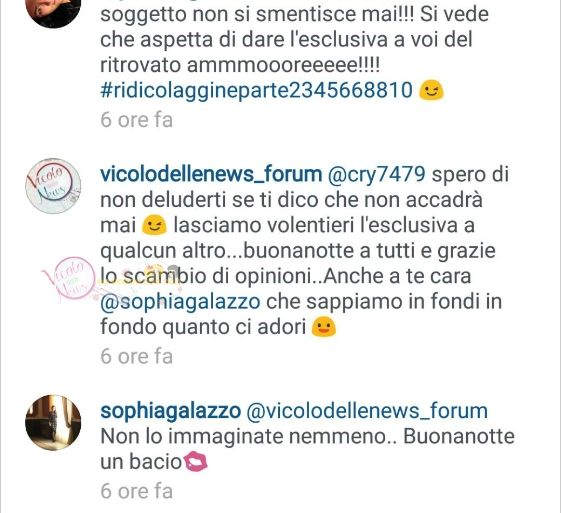Open the @vicolodellenews_forum mention in the reply
Screen dimensions: 561x513
pos(367,411)
